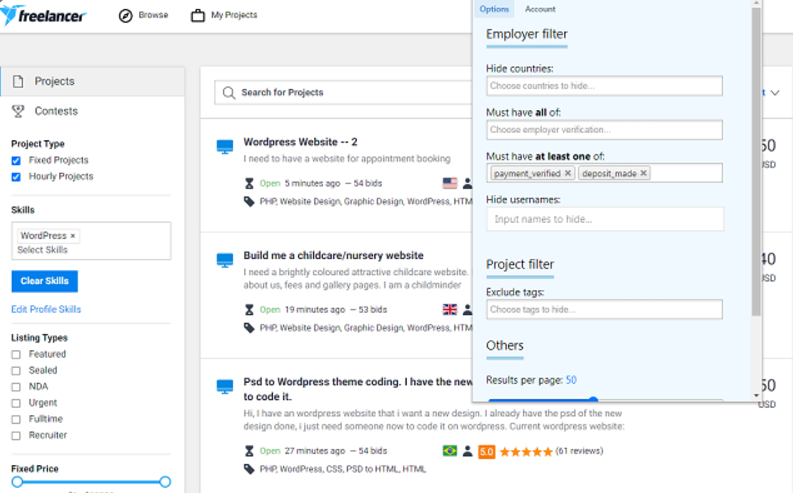Image resolution: width=793 pixels, height=493 pixels.
Task: Click the 5.0 rating badge
Action: [x=487, y=452]
